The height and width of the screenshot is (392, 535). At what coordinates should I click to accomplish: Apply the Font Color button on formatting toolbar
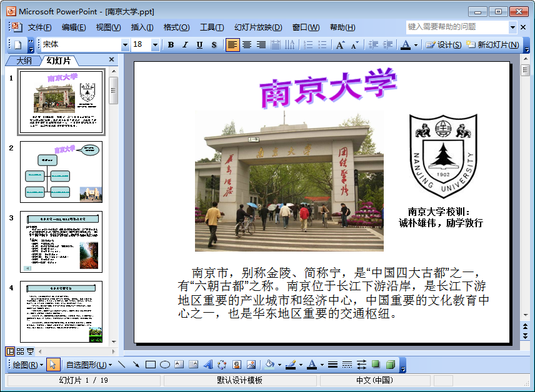(x=406, y=45)
